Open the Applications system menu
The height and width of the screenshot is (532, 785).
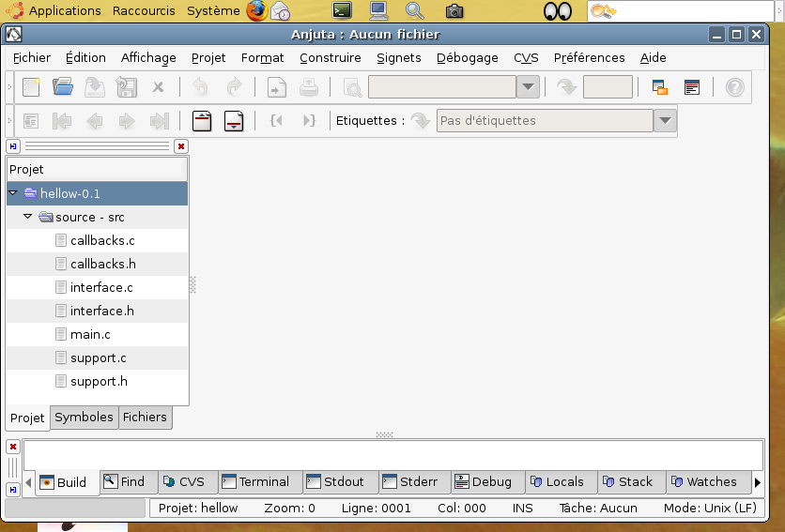click(x=55, y=10)
